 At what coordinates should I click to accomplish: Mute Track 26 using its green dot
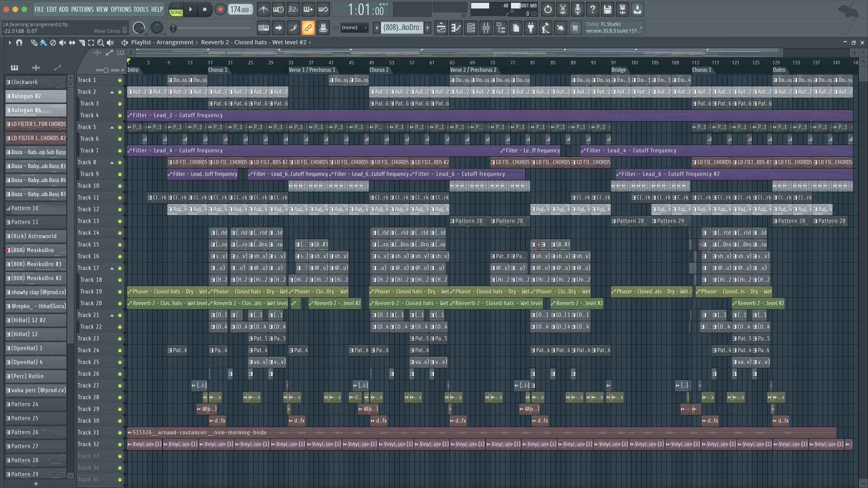click(120, 374)
